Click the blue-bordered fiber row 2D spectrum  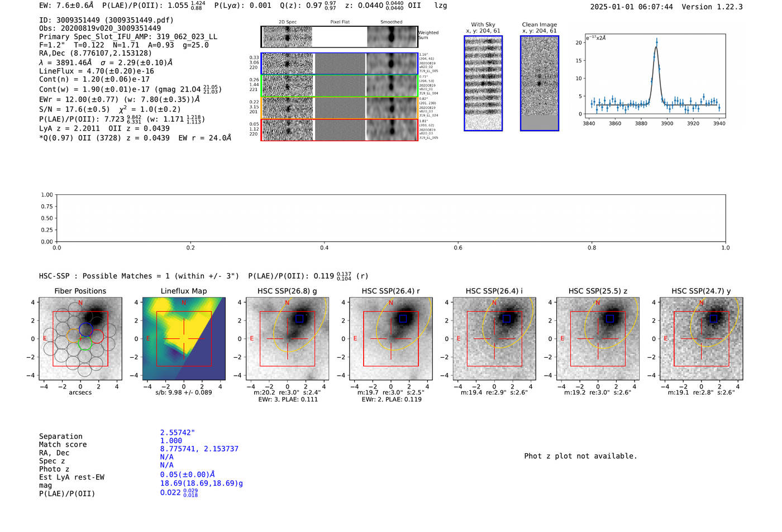pos(288,64)
